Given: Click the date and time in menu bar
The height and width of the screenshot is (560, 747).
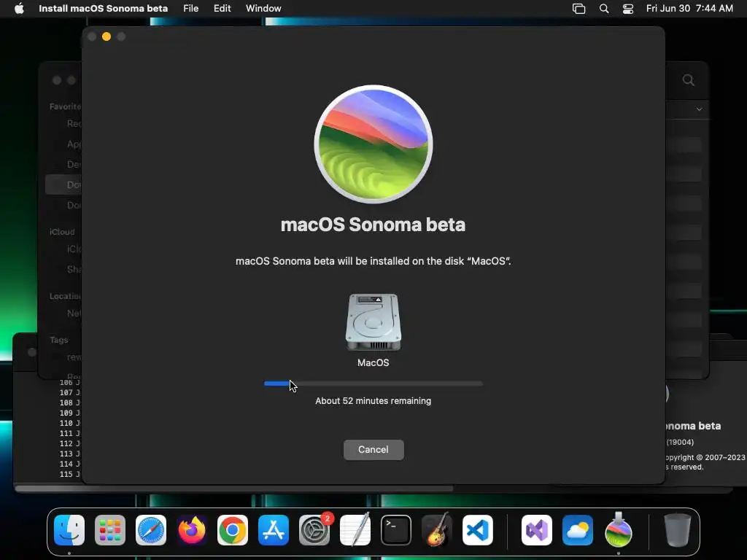Looking at the screenshot, I should pyautogui.click(x=689, y=8).
